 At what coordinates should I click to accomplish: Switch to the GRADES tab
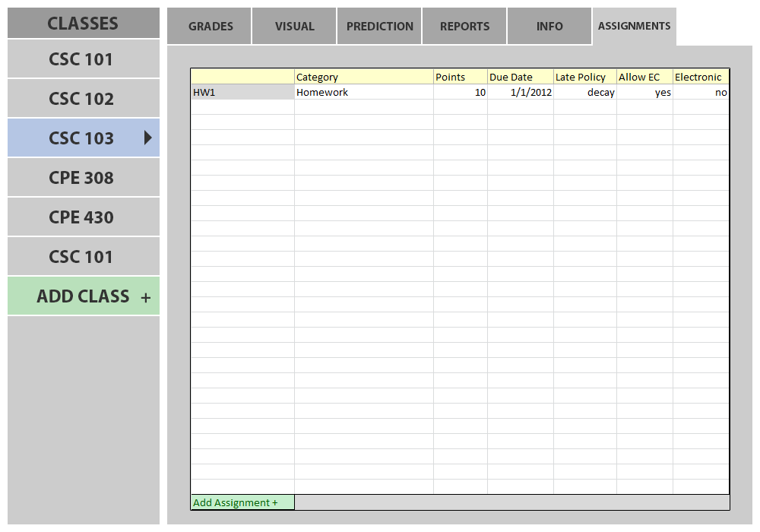tap(210, 27)
